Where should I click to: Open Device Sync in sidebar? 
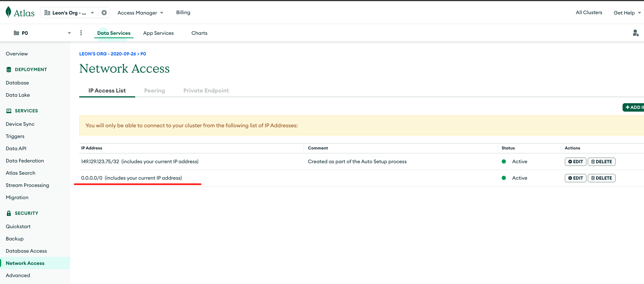coord(20,124)
